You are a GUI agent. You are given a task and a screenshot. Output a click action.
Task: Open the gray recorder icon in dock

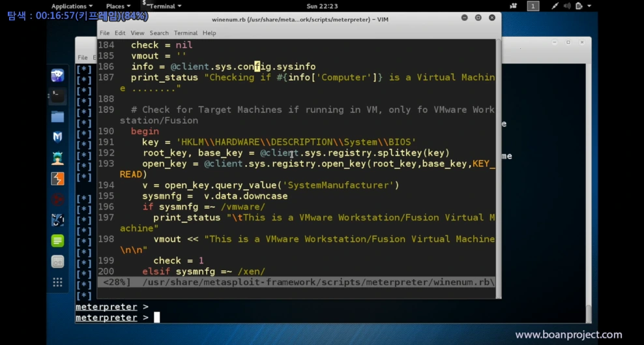[57, 262]
